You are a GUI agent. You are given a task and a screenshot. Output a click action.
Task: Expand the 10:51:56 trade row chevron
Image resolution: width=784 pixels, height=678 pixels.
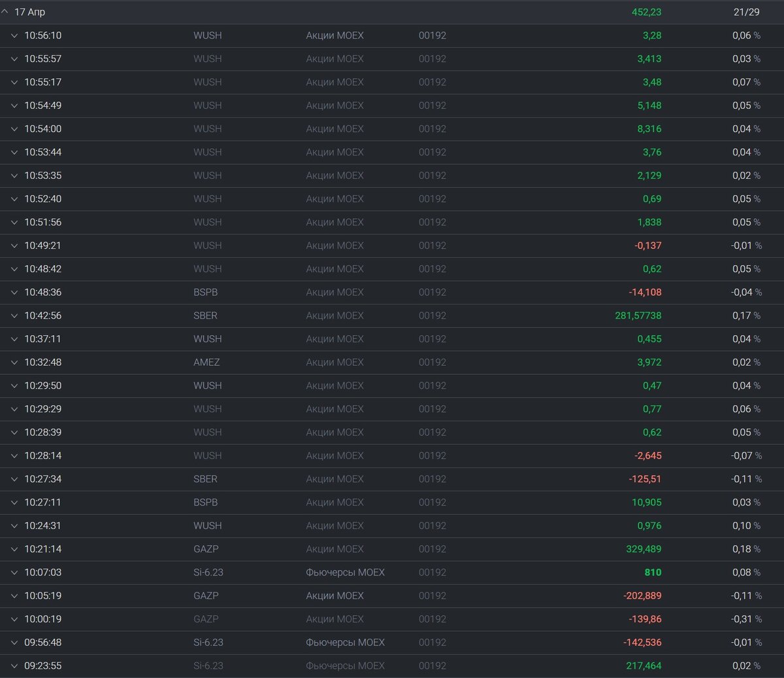point(14,222)
